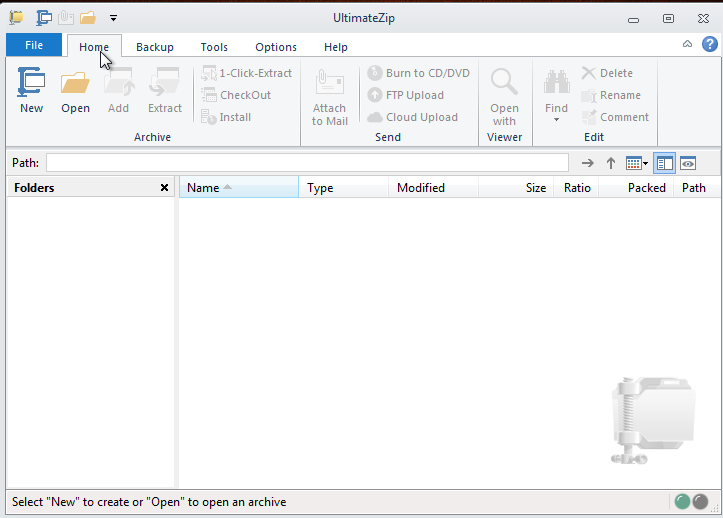Click the UltimateZip application icon in the title bar
Image resolution: width=723 pixels, height=518 pixels.
tap(16, 18)
